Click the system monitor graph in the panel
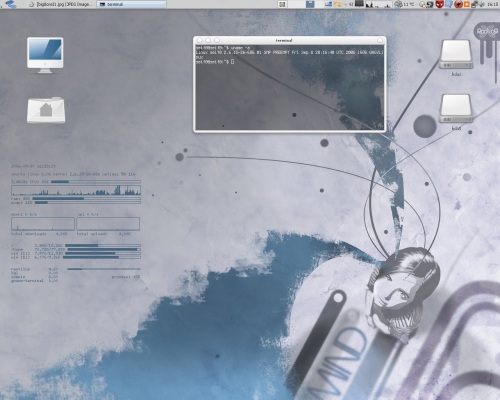Image resolution: width=500 pixels, height=400 pixels. click(379, 4)
